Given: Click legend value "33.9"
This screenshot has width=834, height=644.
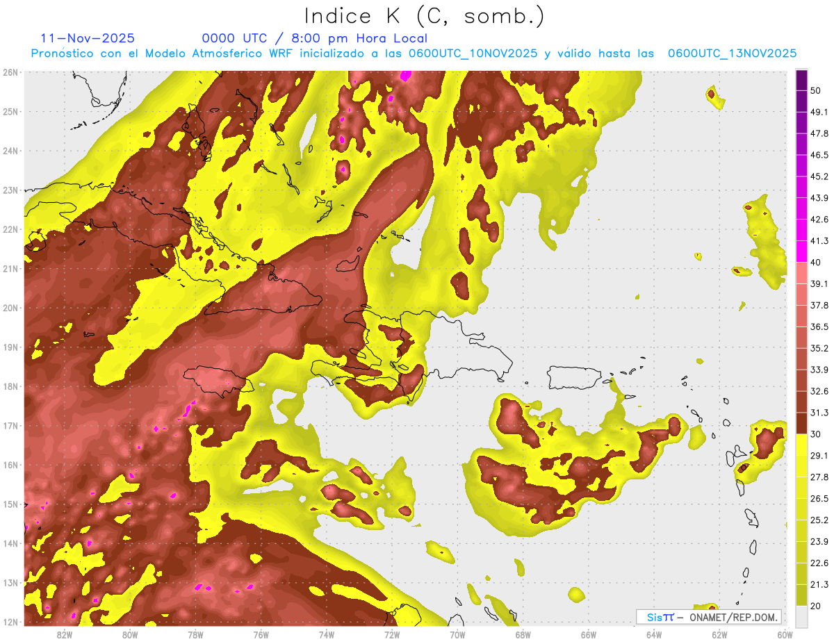Looking at the screenshot, I should click(x=819, y=370).
